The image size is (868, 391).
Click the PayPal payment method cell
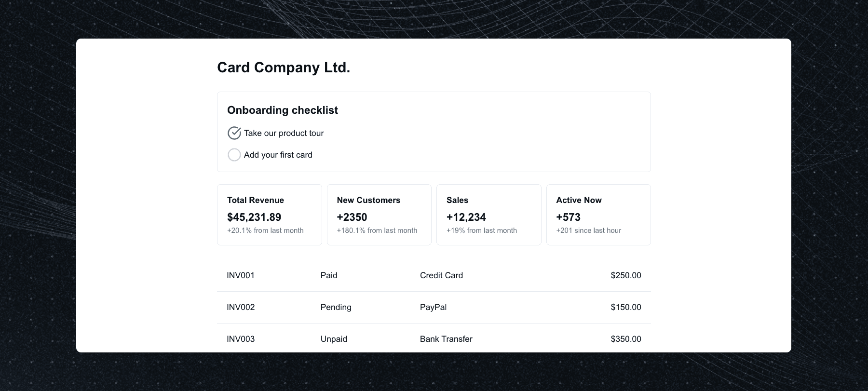[x=433, y=307]
